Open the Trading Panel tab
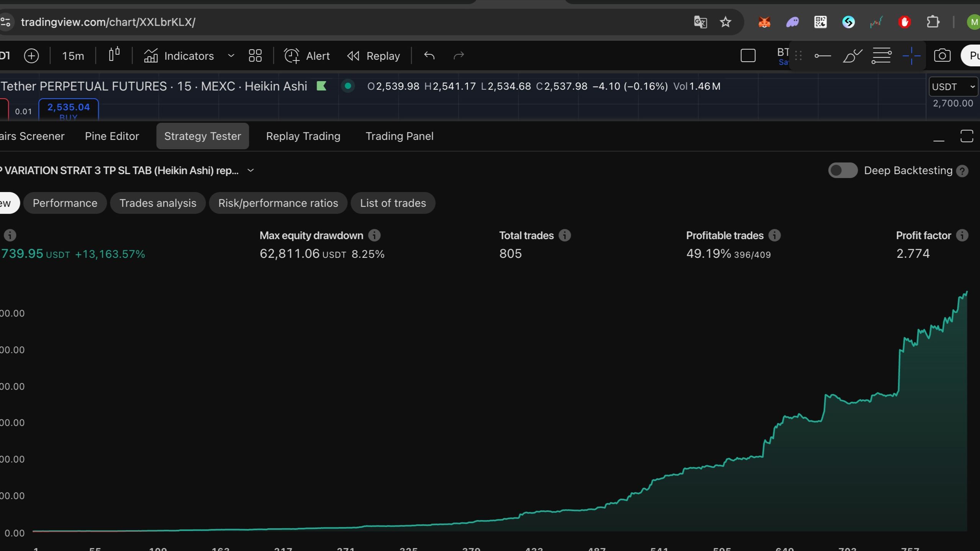The image size is (980, 551). click(x=400, y=136)
